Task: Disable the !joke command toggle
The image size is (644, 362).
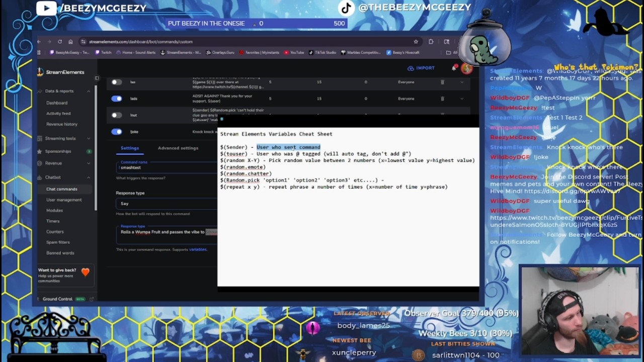Action: click(x=117, y=132)
